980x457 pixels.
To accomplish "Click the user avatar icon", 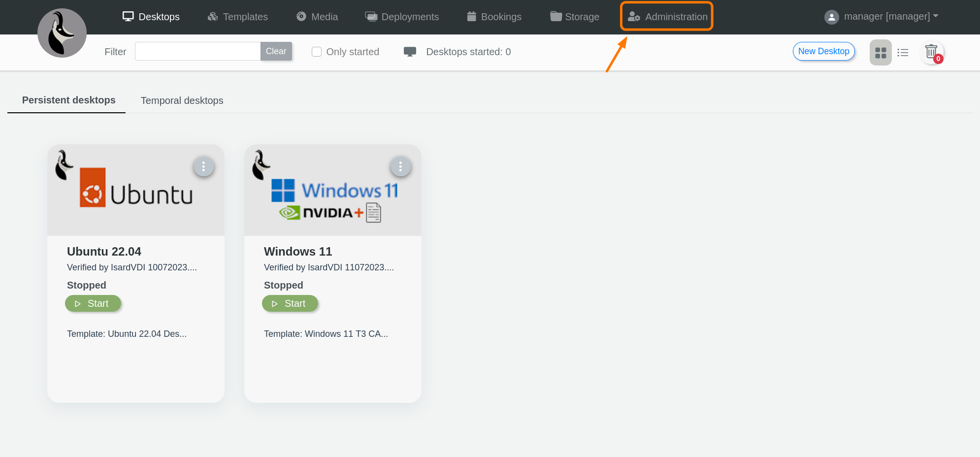I will (x=831, y=17).
